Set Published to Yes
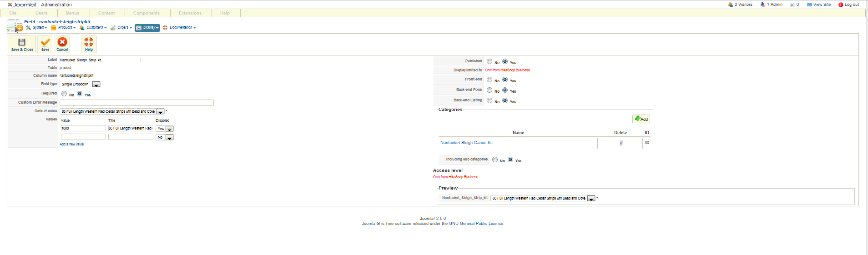This screenshot has width=868, height=255. tap(505, 61)
